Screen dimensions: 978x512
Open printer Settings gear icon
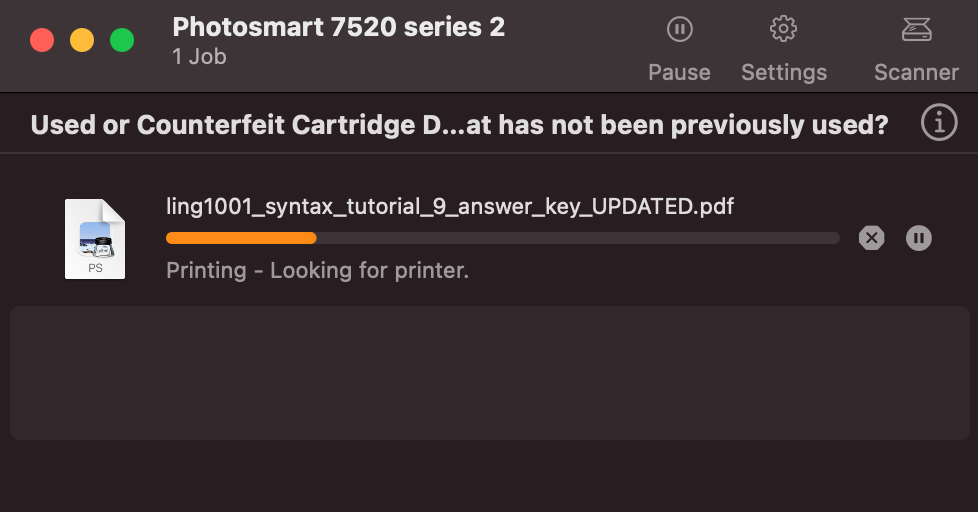[x=783, y=30]
